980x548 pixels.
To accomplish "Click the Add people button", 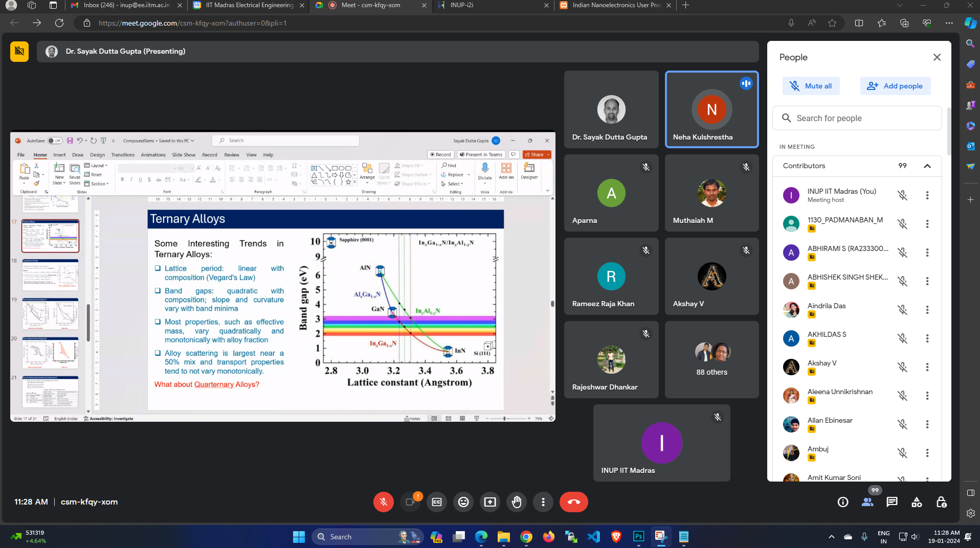I will pyautogui.click(x=895, y=86).
